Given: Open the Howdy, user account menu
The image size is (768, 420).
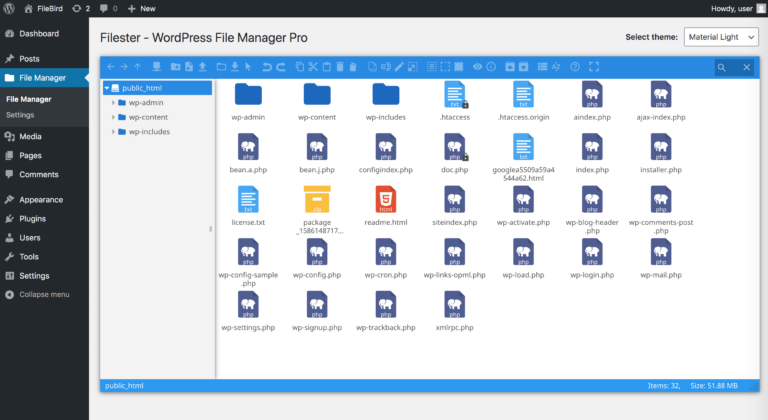Looking at the screenshot, I should pyautogui.click(x=738, y=8).
